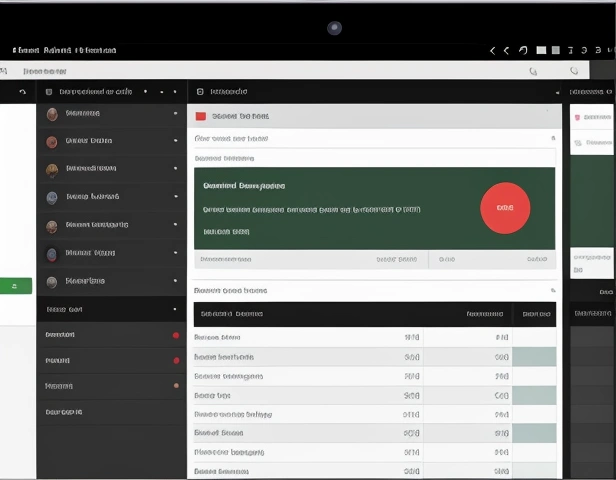
Task: Click the first gray-green cell in table's last column
Action: coord(534,357)
